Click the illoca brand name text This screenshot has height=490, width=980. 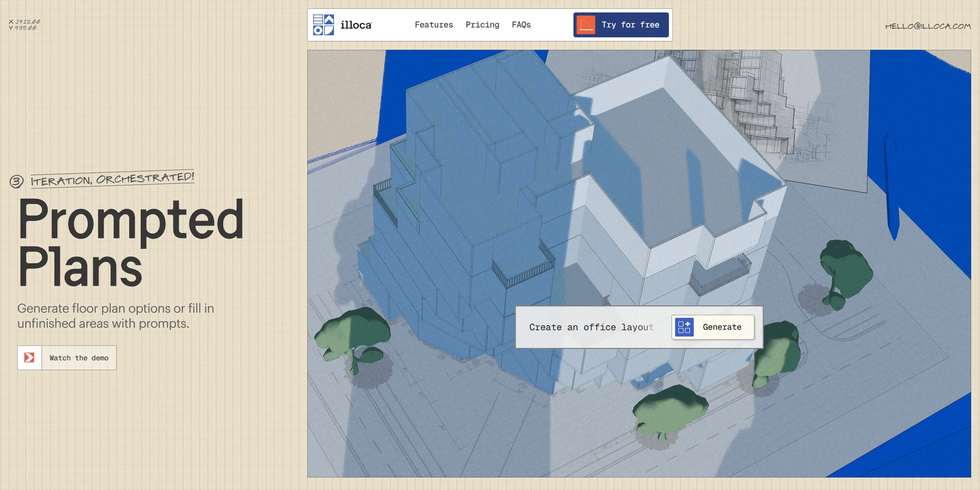tap(356, 25)
